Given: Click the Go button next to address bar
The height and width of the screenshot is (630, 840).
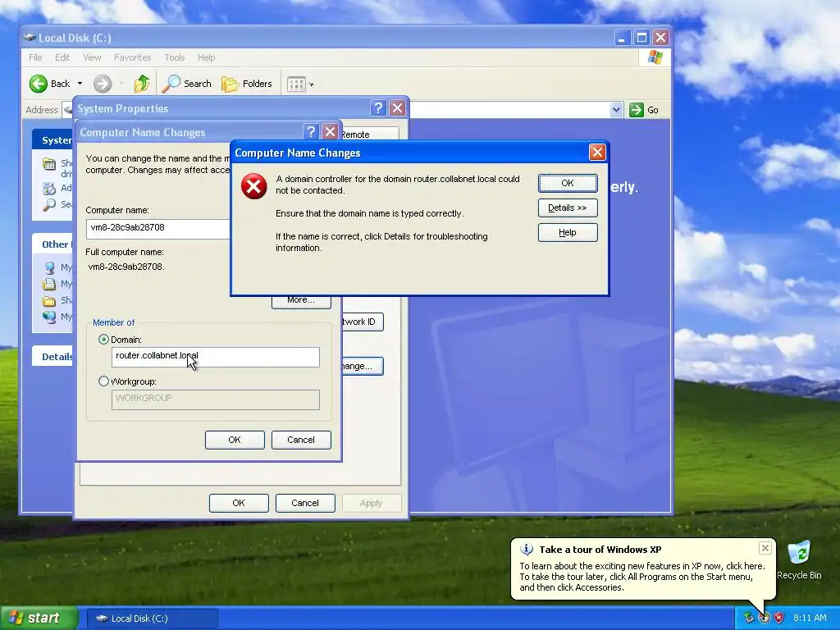Looking at the screenshot, I should click(645, 110).
